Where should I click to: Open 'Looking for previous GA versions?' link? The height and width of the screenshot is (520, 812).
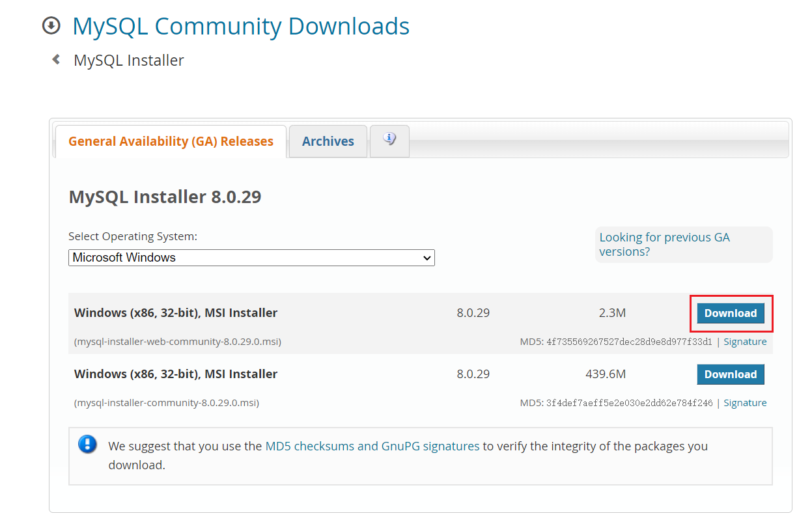665,245
